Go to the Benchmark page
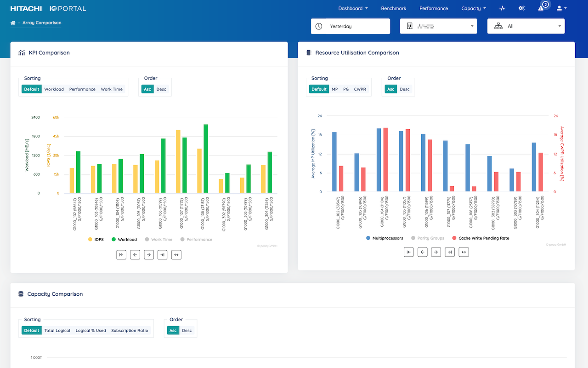The width and height of the screenshot is (588, 368). click(x=393, y=8)
